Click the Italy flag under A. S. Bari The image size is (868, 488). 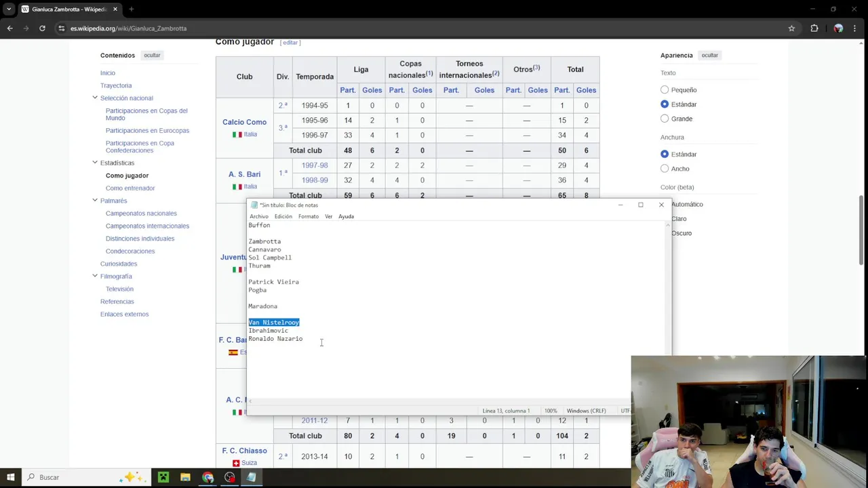[x=237, y=186]
